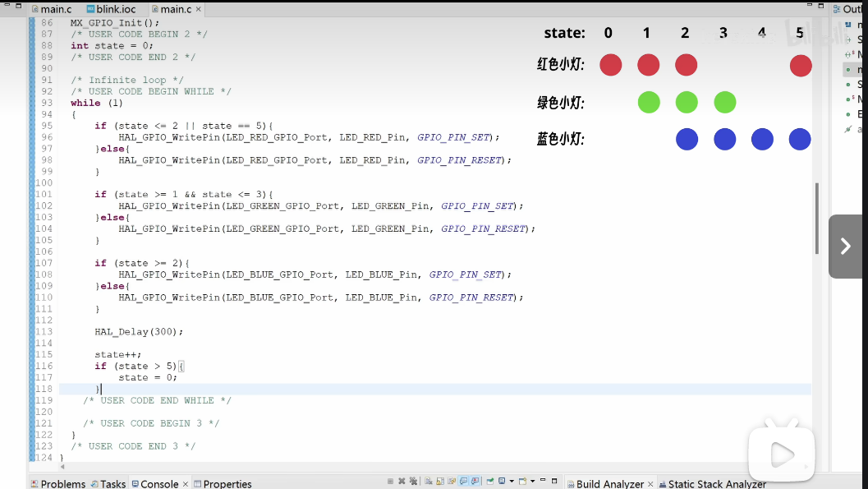The width and height of the screenshot is (868, 489).
Task: Click the blink.ioc MX file icon
Action: coord(91,9)
